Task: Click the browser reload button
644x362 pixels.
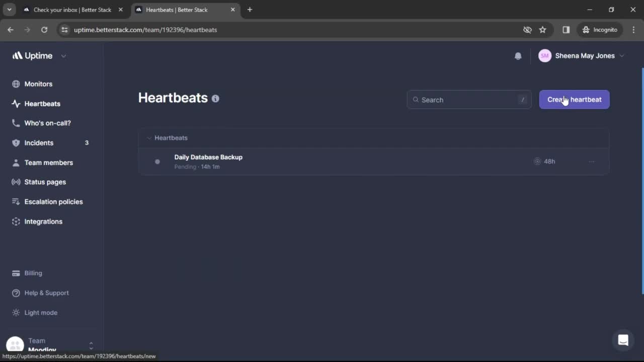Action: click(x=44, y=30)
